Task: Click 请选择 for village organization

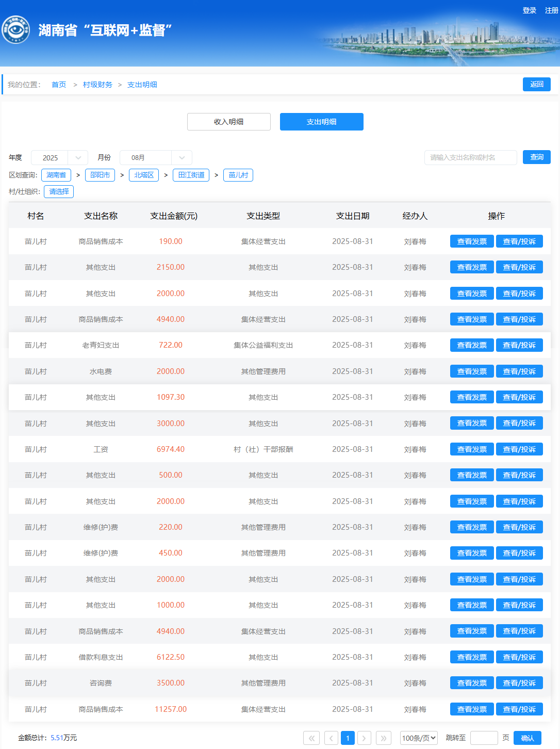Action: tap(59, 192)
